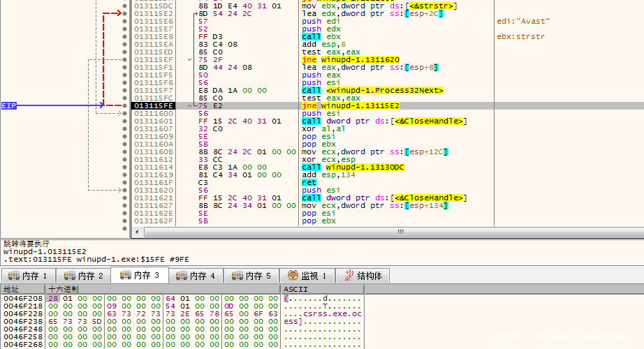Viewport: 644px width, 349px height.
Task: Click the 地址 column header in dump
Action: coord(12,289)
